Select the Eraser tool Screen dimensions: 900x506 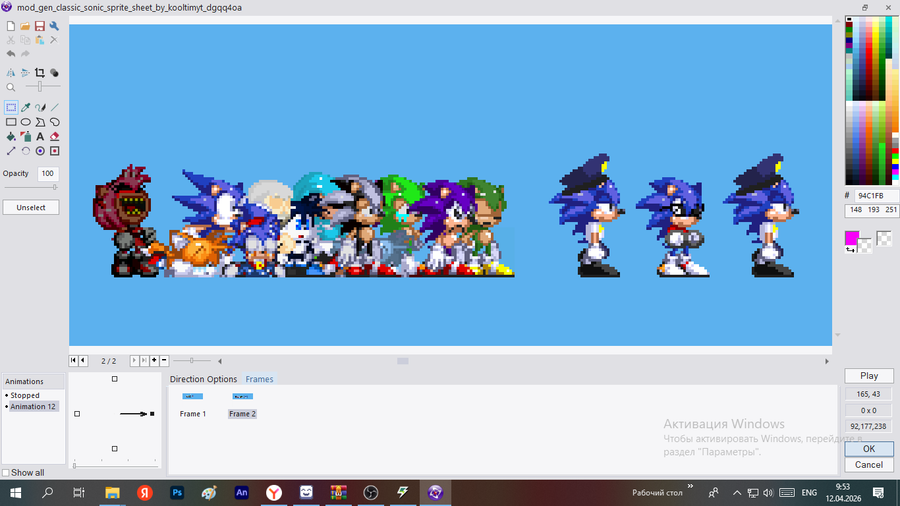pos(55,137)
